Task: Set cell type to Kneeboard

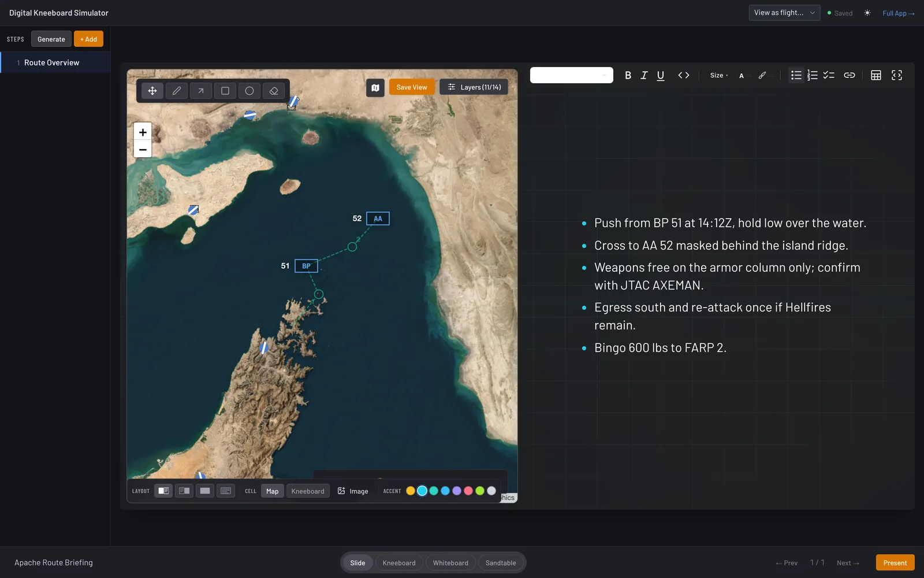Action: [x=308, y=491]
